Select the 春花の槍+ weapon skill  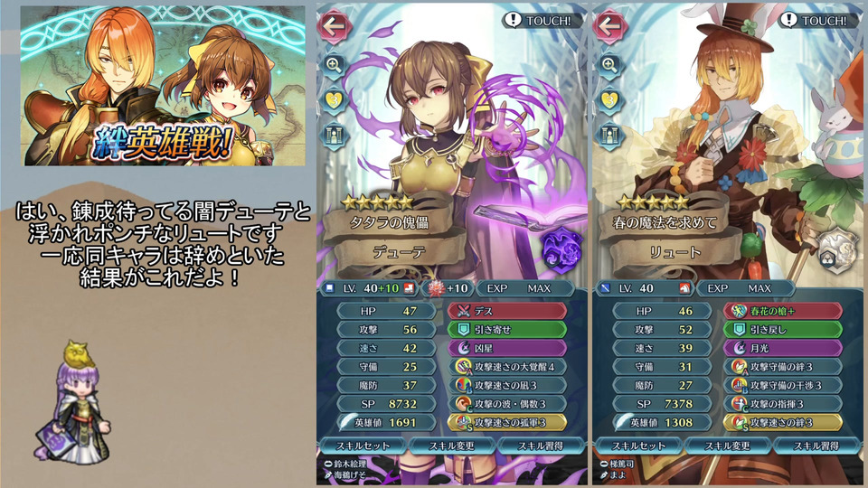tap(783, 311)
